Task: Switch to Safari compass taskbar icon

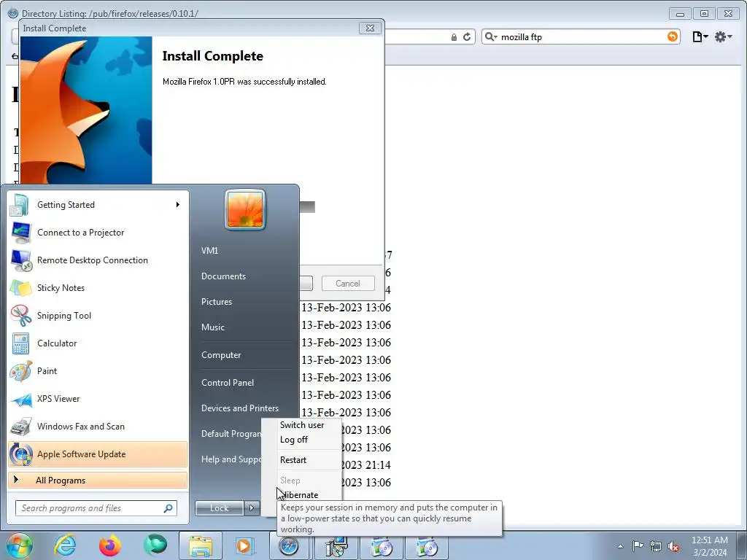Action: point(289,546)
